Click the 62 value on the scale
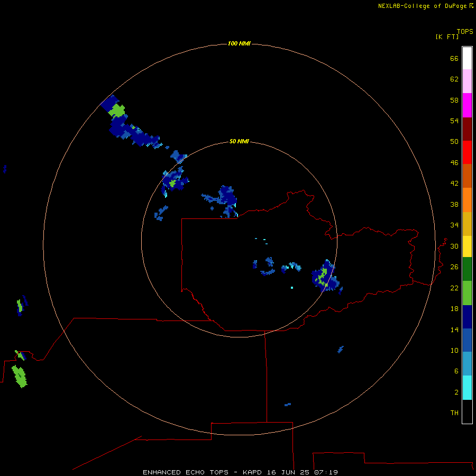Viewport: 476px width, 476px height. [x=454, y=79]
